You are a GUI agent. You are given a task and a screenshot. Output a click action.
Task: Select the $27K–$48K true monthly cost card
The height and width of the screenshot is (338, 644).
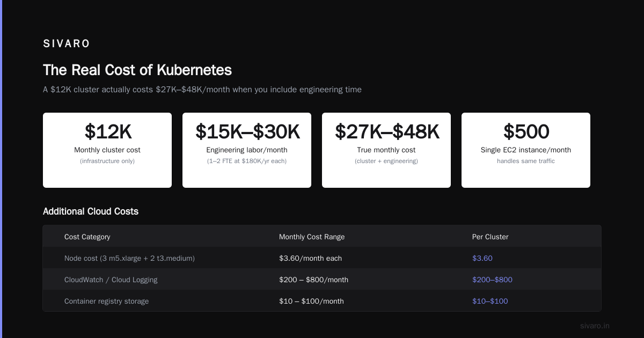pos(386,150)
